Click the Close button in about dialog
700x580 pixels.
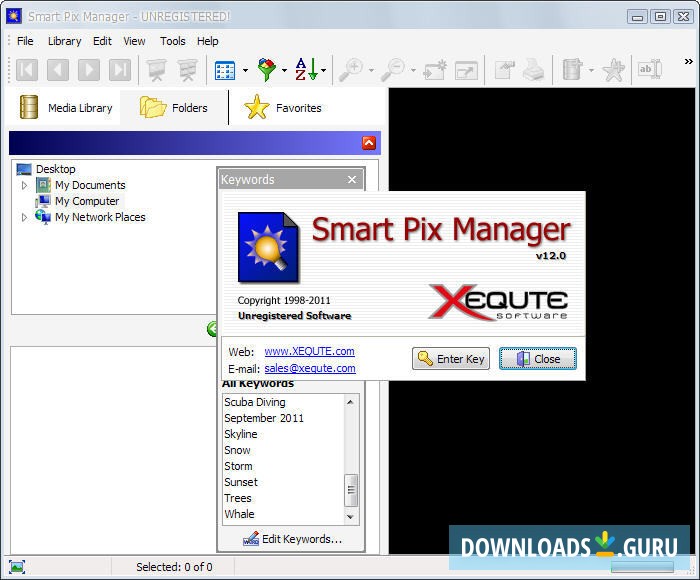pyautogui.click(x=538, y=359)
